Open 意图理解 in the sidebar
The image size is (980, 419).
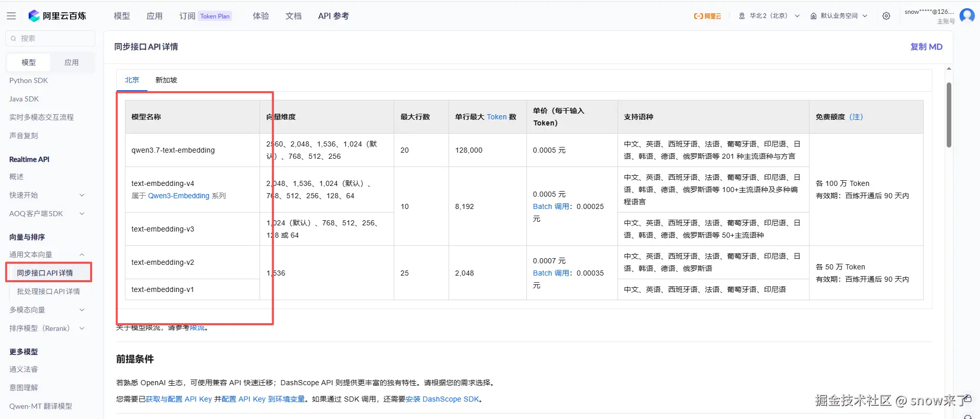[x=24, y=388]
